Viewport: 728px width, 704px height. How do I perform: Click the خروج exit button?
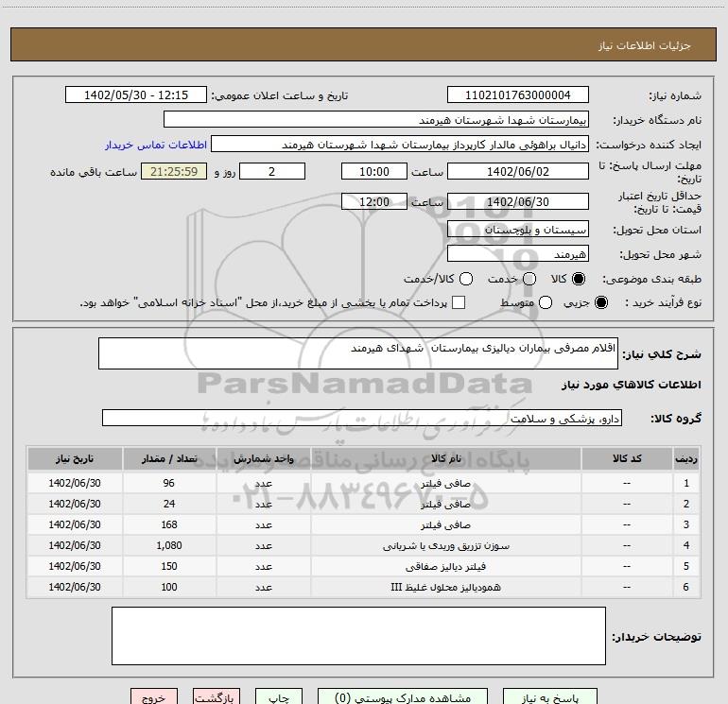tap(154, 697)
